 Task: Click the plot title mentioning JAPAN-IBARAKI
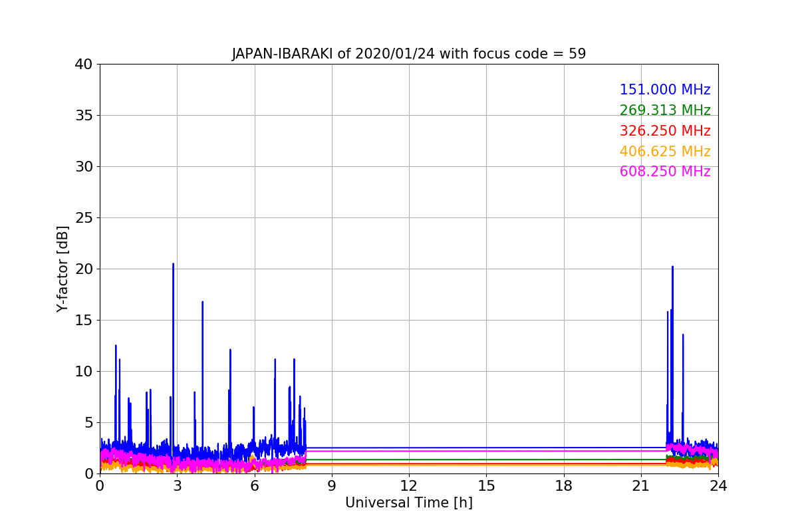click(x=409, y=54)
